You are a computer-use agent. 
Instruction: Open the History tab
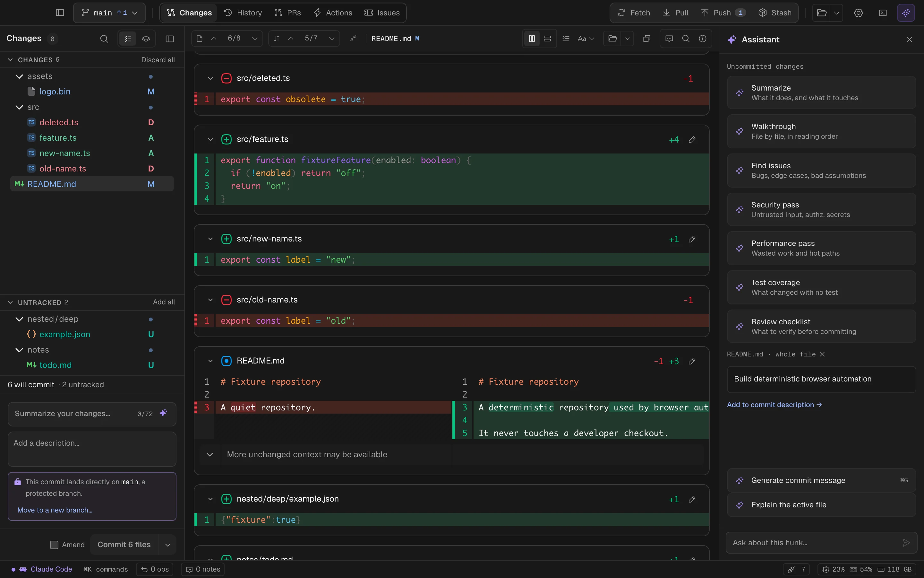pos(243,13)
